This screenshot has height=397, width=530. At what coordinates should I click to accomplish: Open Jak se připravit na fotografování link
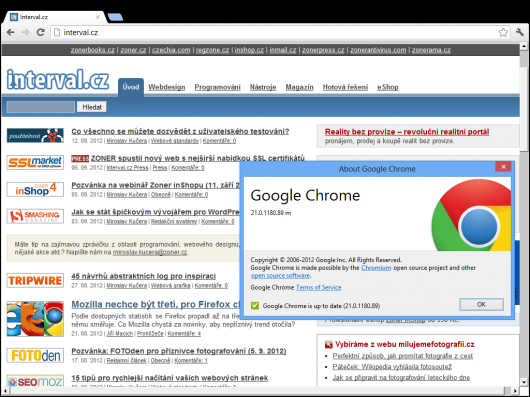pyautogui.click(x=401, y=377)
